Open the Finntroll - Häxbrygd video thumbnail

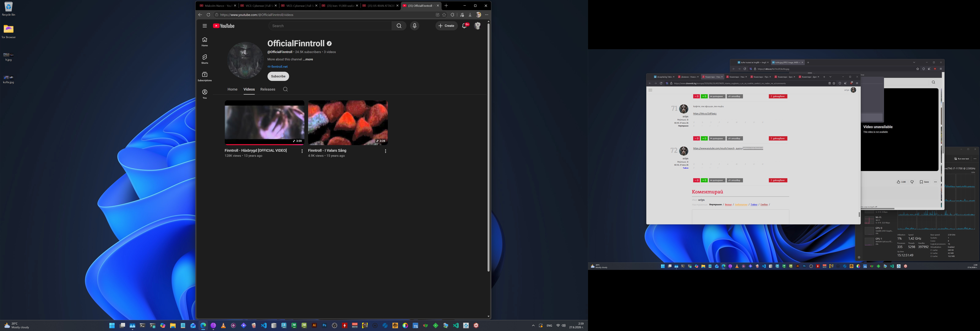[264, 123]
